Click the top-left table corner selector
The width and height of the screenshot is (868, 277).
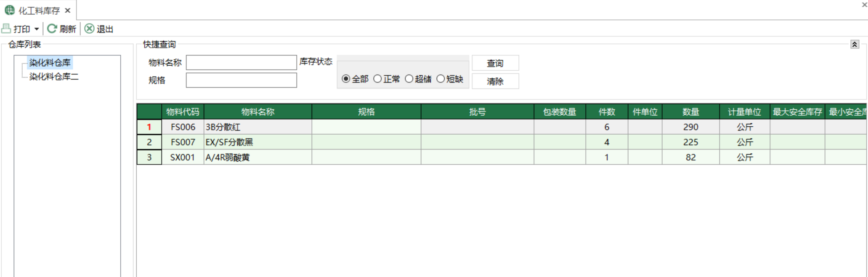[x=149, y=112]
